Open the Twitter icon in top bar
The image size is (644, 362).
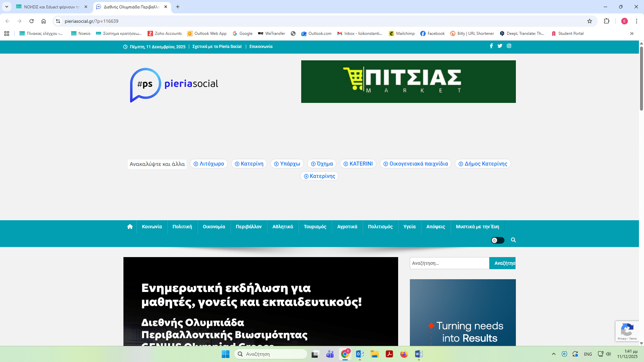coord(500,46)
